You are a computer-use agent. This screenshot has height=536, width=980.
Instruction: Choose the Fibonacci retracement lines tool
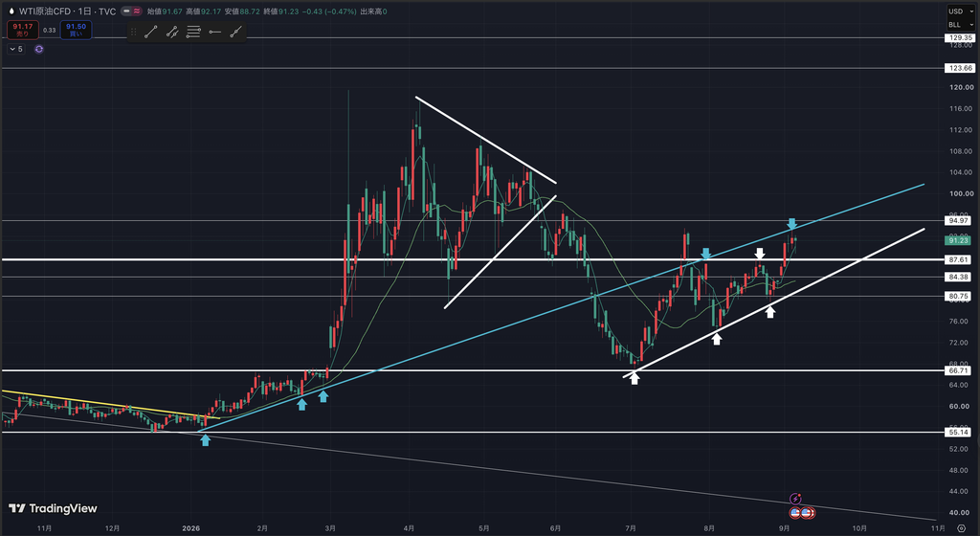click(x=193, y=32)
